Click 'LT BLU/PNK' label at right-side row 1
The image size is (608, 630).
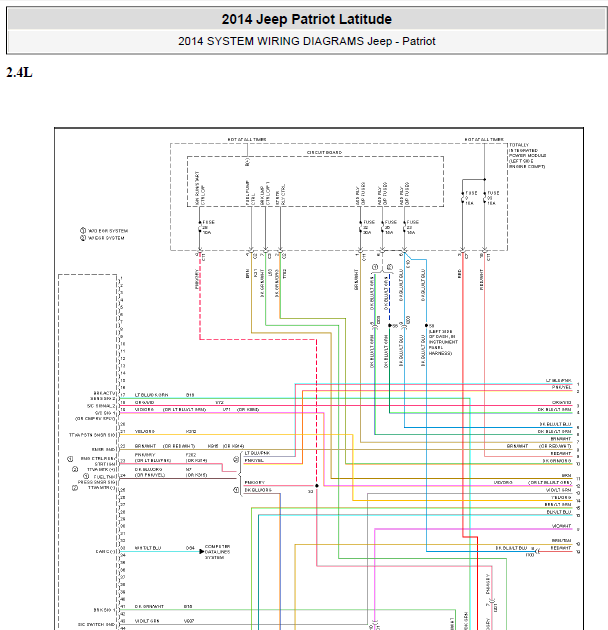(x=558, y=380)
